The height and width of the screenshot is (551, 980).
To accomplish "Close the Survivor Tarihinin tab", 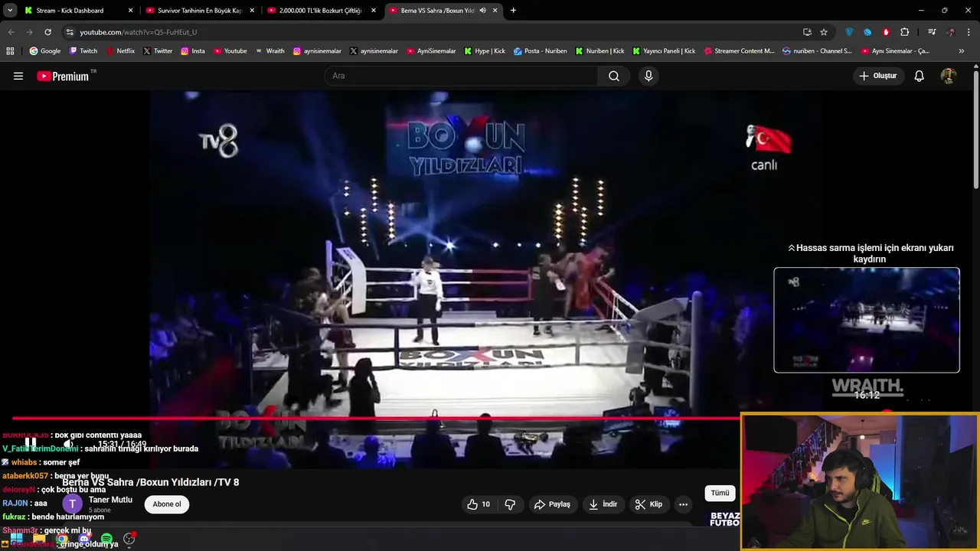I will [x=252, y=11].
